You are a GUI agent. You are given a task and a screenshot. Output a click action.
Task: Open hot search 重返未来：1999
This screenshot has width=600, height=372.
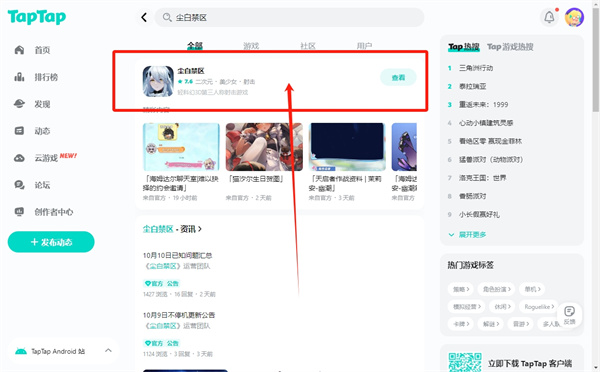(484, 104)
